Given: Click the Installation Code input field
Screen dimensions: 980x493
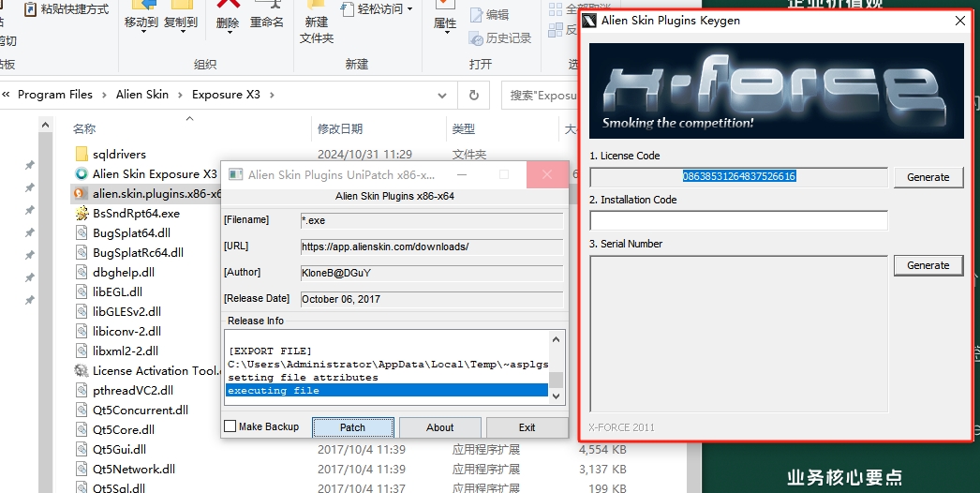Looking at the screenshot, I should (x=738, y=221).
